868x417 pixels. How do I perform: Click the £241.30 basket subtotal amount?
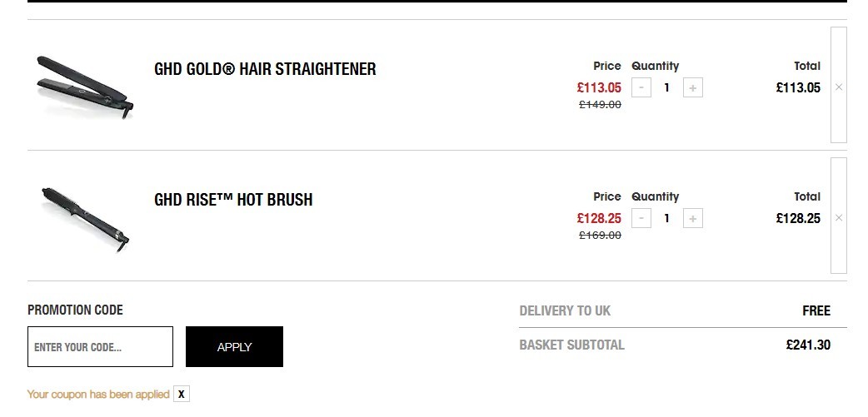click(x=808, y=345)
